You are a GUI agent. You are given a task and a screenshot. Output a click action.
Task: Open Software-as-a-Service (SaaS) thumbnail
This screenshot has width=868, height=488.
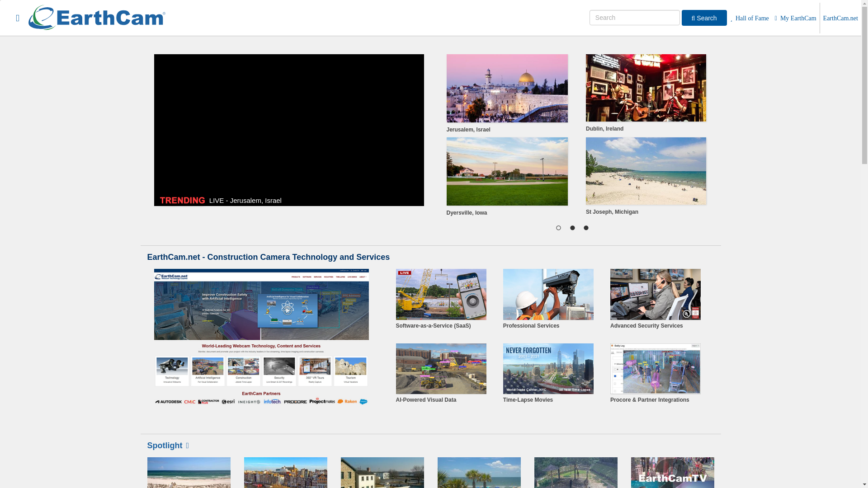pos(441,295)
